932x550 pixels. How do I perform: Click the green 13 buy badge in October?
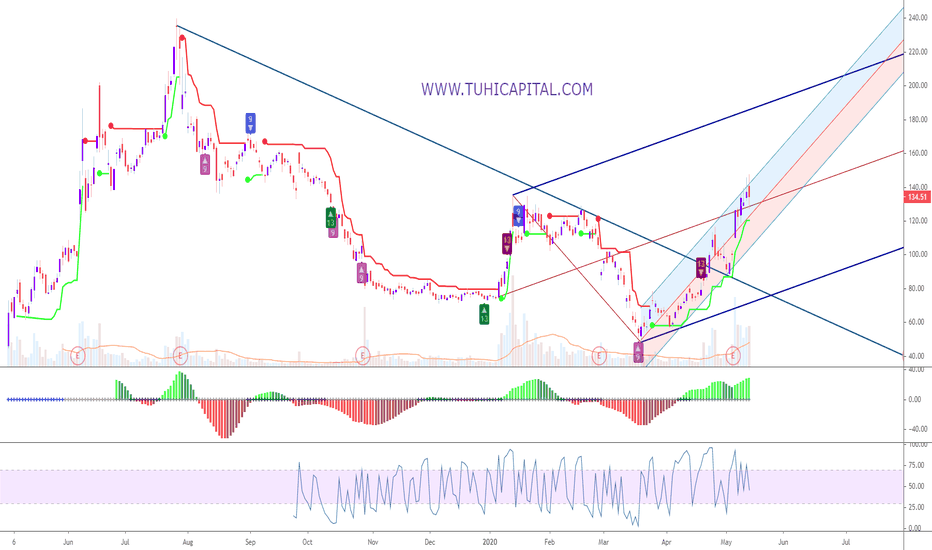pyautogui.click(x=331, y=218)
